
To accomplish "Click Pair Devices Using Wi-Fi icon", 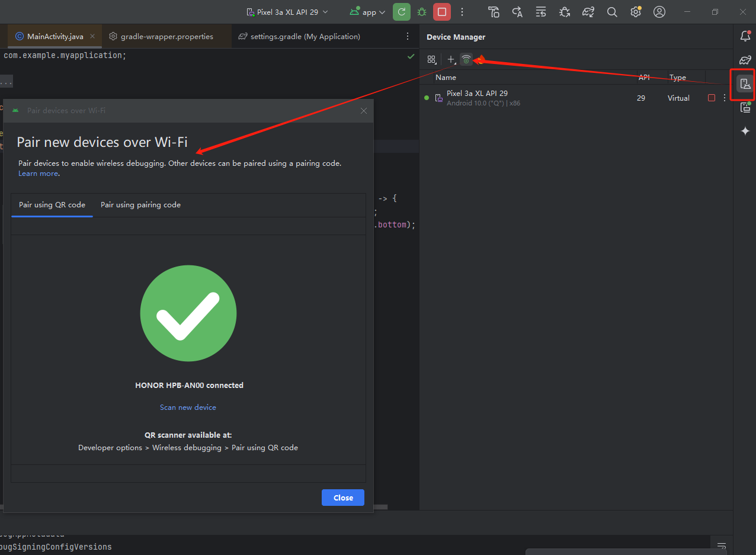I will pos(466,59).
